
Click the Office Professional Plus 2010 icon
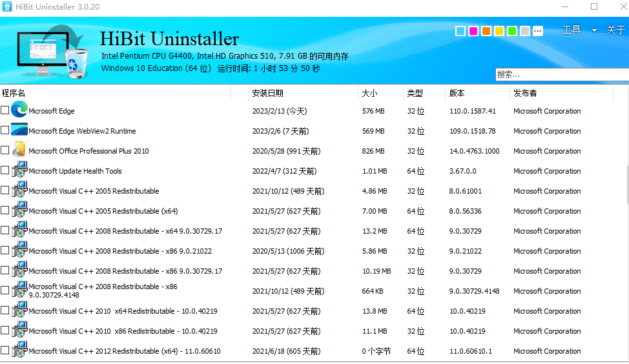pos(19,150)
